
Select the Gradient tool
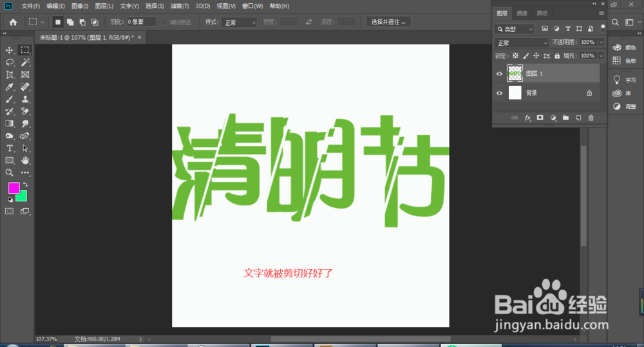(x=9, y=124)
